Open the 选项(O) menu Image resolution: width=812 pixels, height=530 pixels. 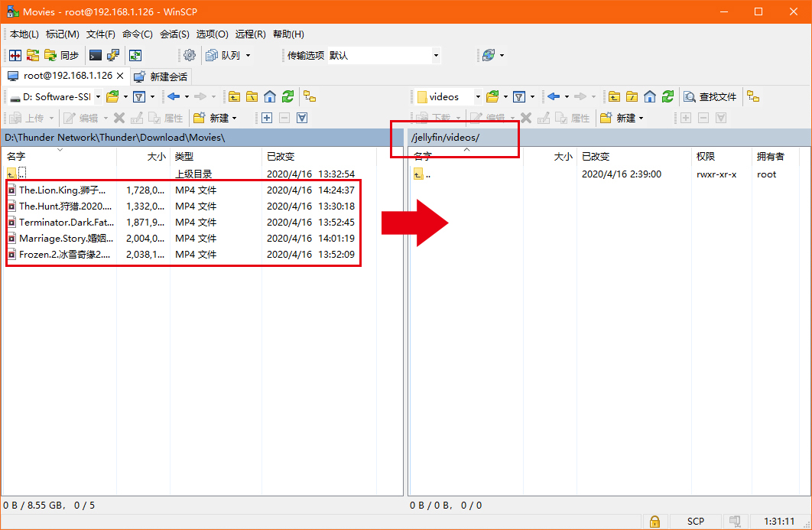[212, 34]
